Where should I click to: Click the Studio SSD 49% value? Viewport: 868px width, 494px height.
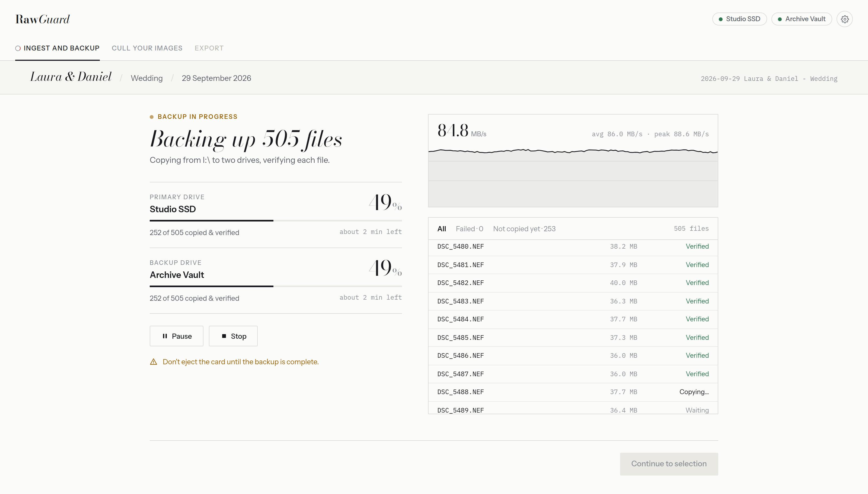(385, 202)
